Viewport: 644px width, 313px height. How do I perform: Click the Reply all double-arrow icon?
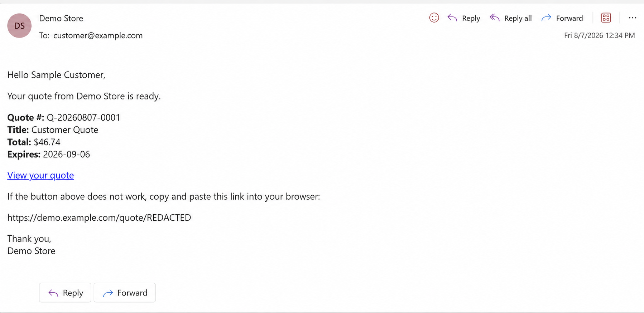tap(495, 18)
